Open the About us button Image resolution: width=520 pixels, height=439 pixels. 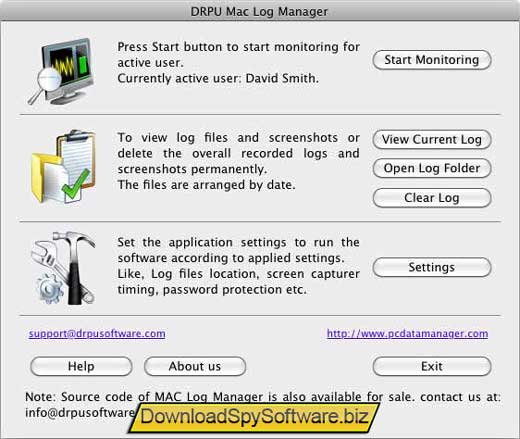point(195,366)
